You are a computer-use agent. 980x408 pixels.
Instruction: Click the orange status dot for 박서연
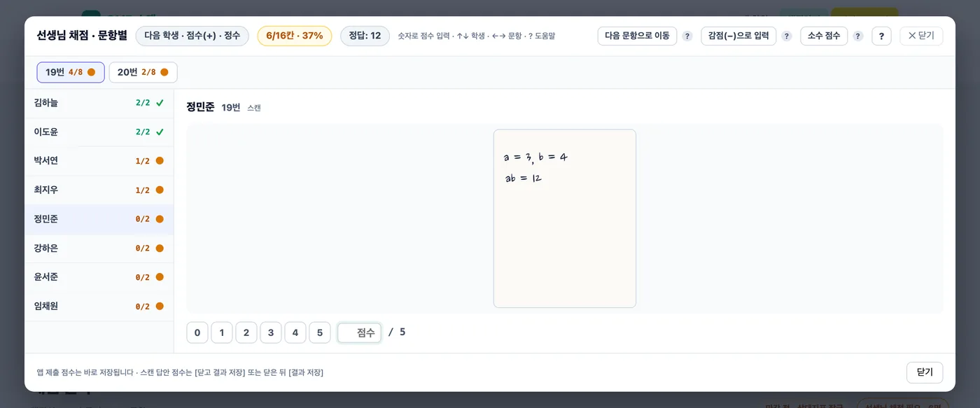(160, 161)
